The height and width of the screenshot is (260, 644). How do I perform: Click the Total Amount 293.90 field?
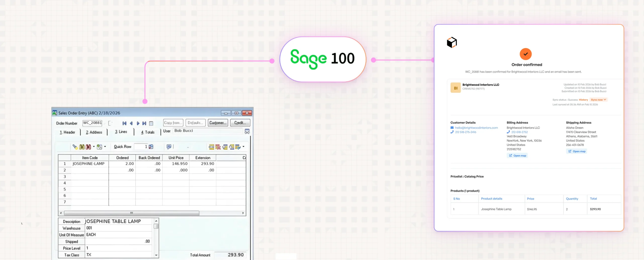[230, 255]
